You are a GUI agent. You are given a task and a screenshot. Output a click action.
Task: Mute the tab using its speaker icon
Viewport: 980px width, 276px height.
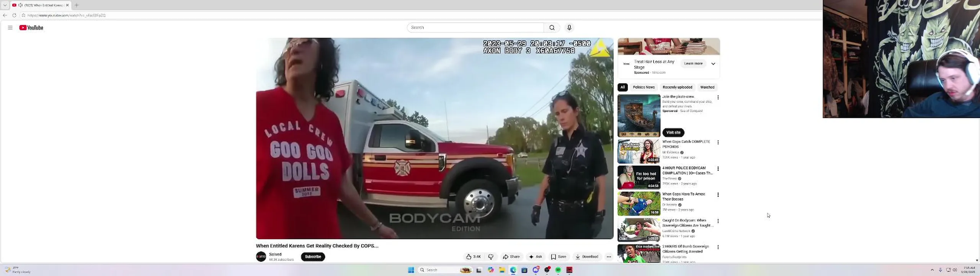tap(20, 5)
